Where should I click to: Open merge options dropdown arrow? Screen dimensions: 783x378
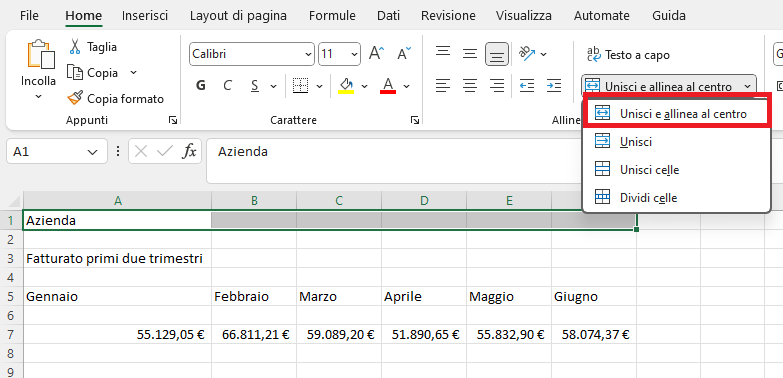tap(747, 86)
